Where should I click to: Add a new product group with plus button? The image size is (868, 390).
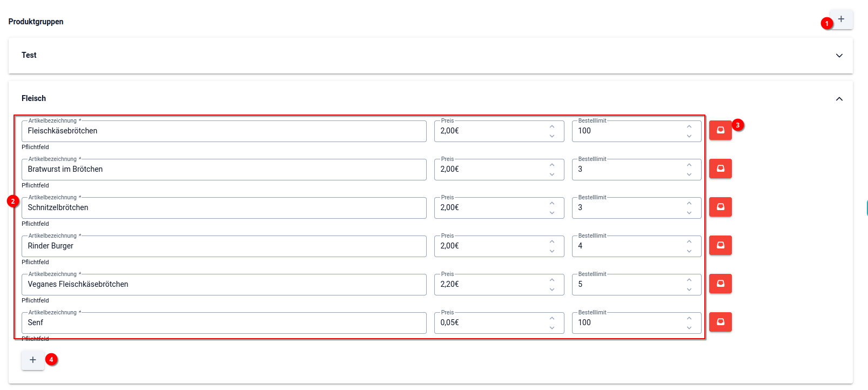[x=841, y=19]
